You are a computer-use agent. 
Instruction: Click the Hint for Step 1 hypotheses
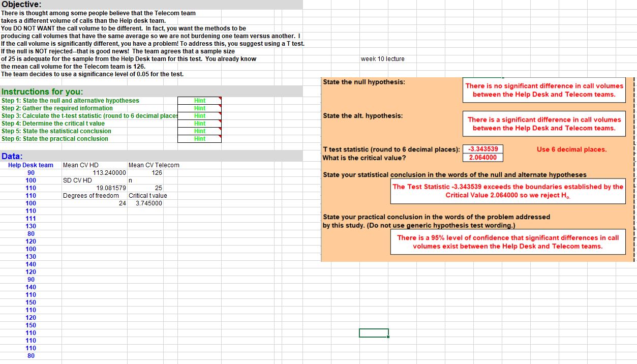[x=199, y=101]
